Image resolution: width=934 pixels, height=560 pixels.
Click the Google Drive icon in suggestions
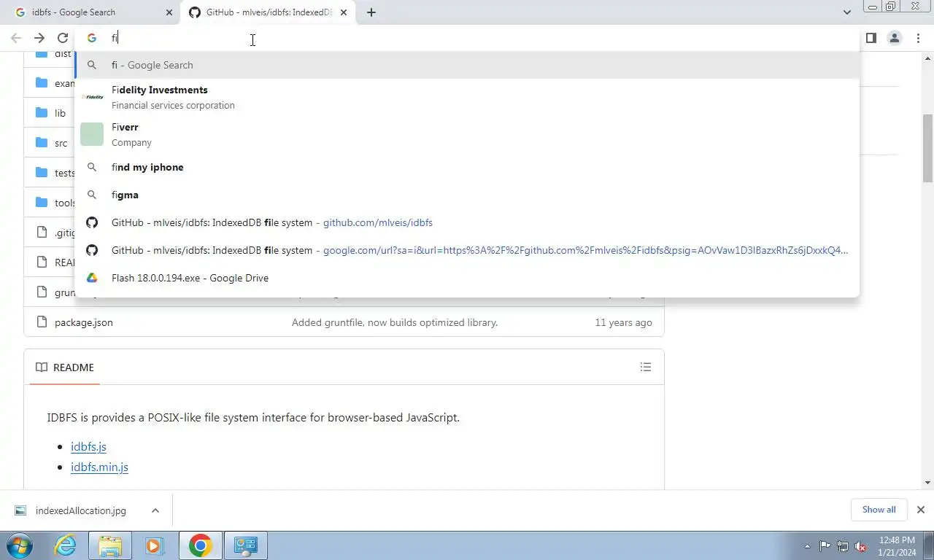coord(92,278)
